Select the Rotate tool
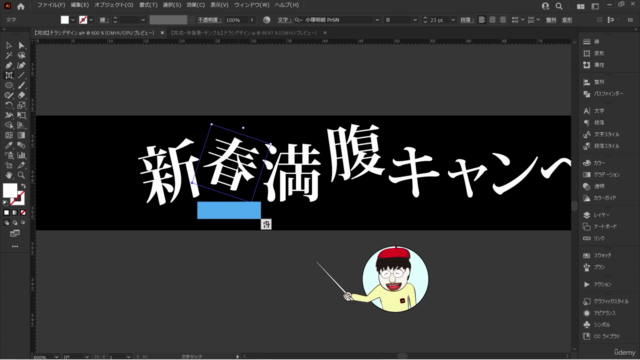This screenshot has width=640, height=360. point(9,105)
